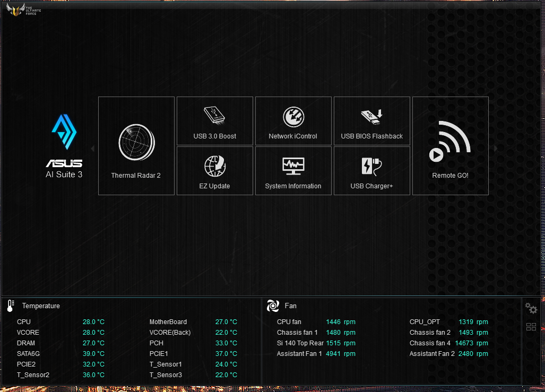Select the Temperature panel heading
The image size is (545, 392).
(41, 306)
